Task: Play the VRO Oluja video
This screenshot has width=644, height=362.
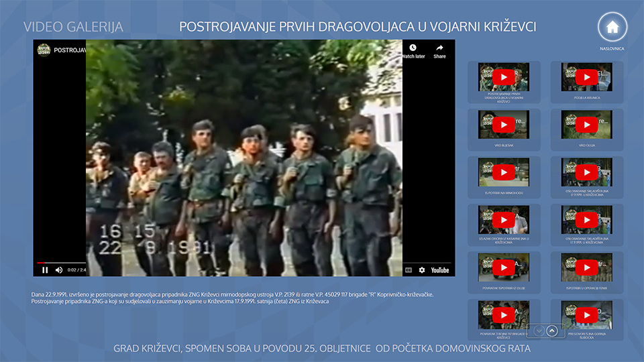Action: pos(587,125)
